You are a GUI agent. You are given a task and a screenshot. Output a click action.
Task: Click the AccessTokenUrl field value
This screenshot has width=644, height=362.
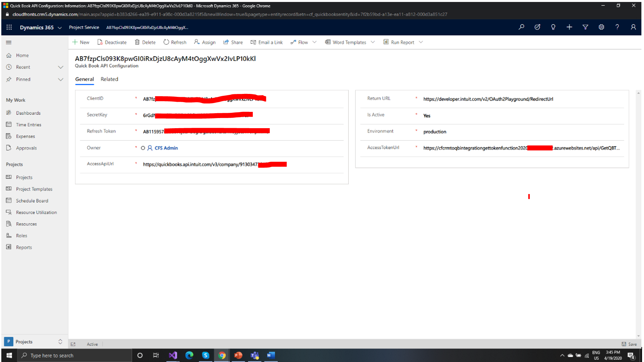coord(521,148)
